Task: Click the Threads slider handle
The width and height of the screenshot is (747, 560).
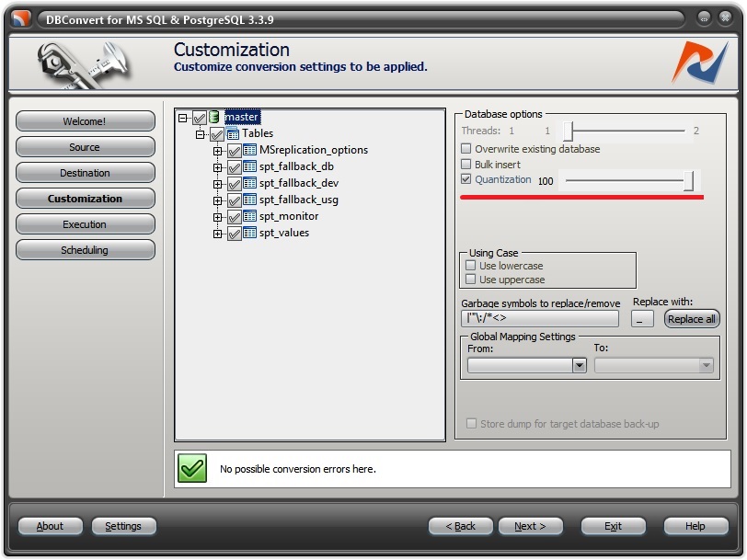Action: 568,131
